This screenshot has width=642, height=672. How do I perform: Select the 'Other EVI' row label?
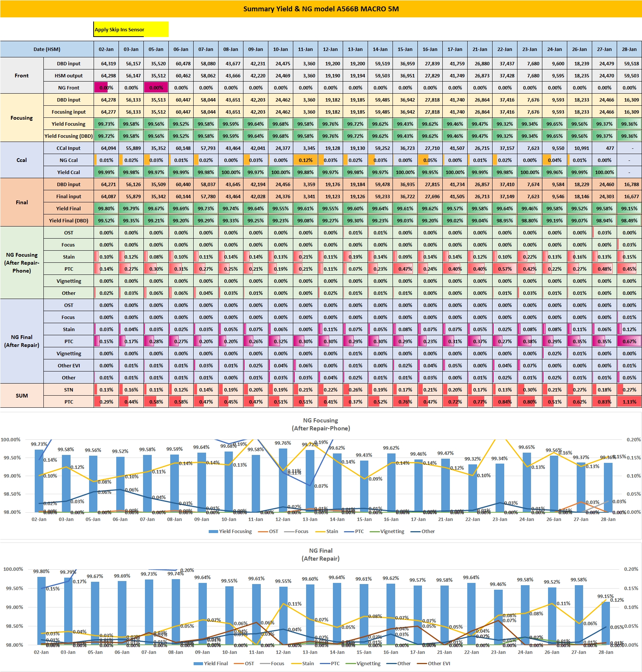(x=69, y=365)
